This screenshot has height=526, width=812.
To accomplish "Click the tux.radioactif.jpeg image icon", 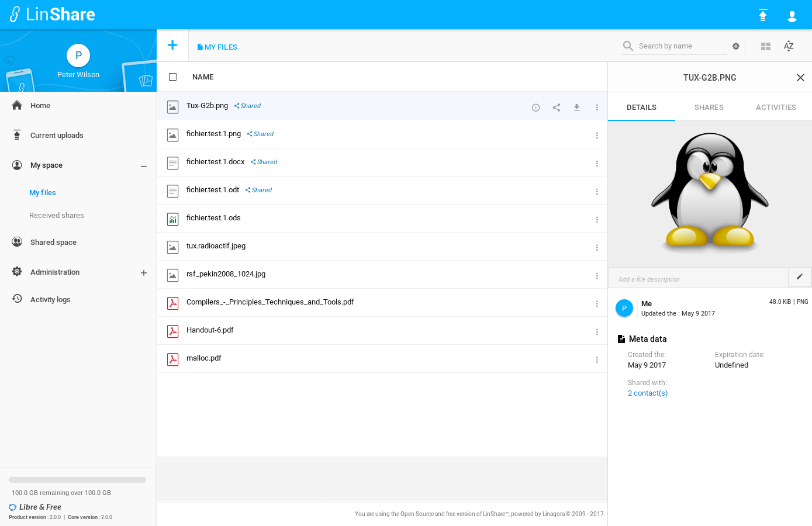I will (x=172, y=247).
